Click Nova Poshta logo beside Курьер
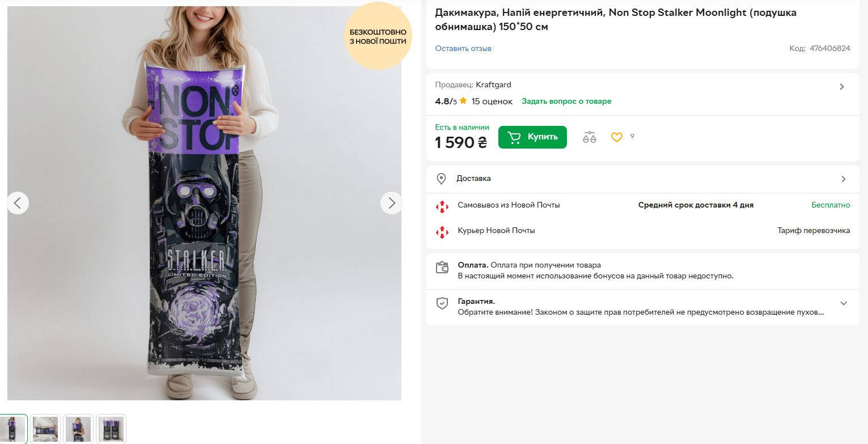868x444 pixels. tap(442, 232)
